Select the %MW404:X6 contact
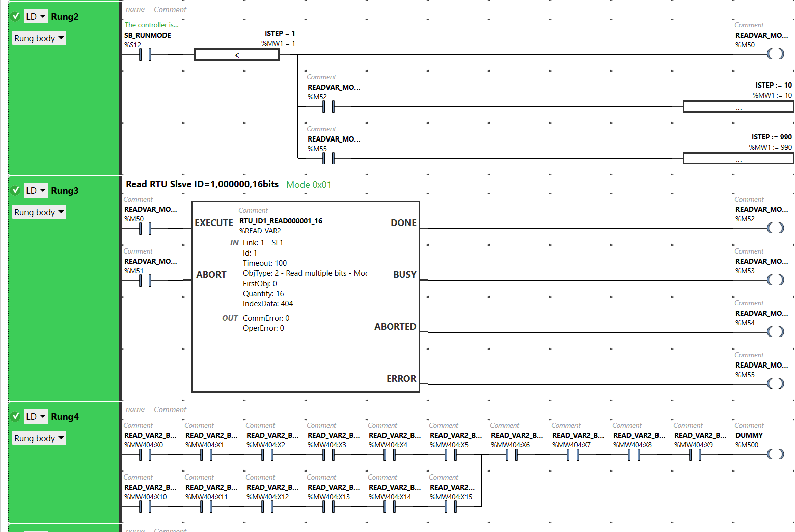 click(512, 455)
